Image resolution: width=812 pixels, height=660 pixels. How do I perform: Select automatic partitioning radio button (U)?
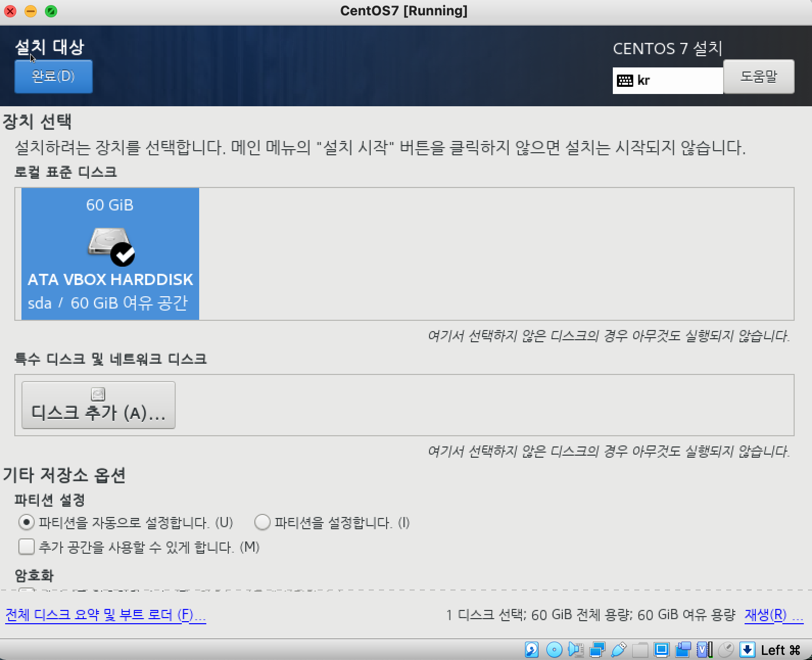click(x=27, y=522)
